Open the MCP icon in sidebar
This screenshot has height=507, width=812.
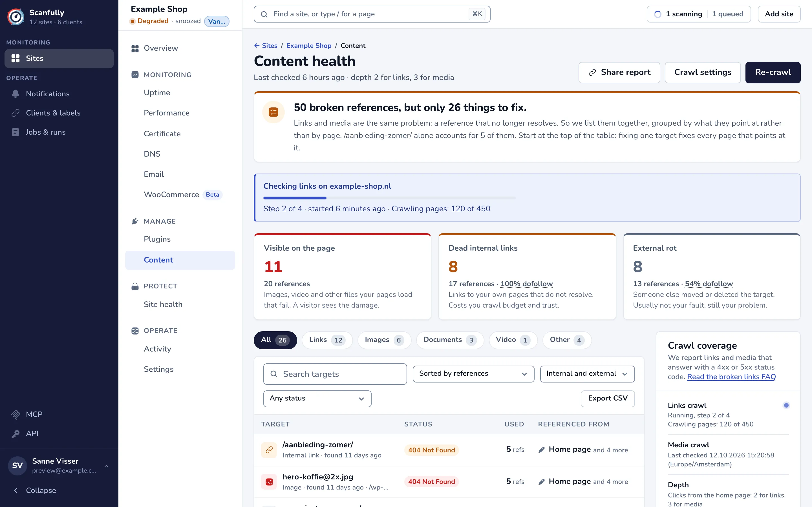click(16, 414)
